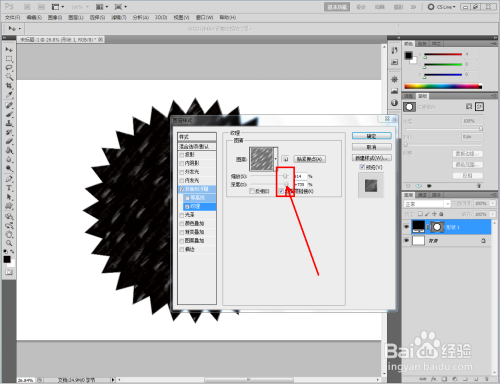The image size is (500, 384).
Task: Select the Rectangular Marquee tool
Action: coord(9,59)
